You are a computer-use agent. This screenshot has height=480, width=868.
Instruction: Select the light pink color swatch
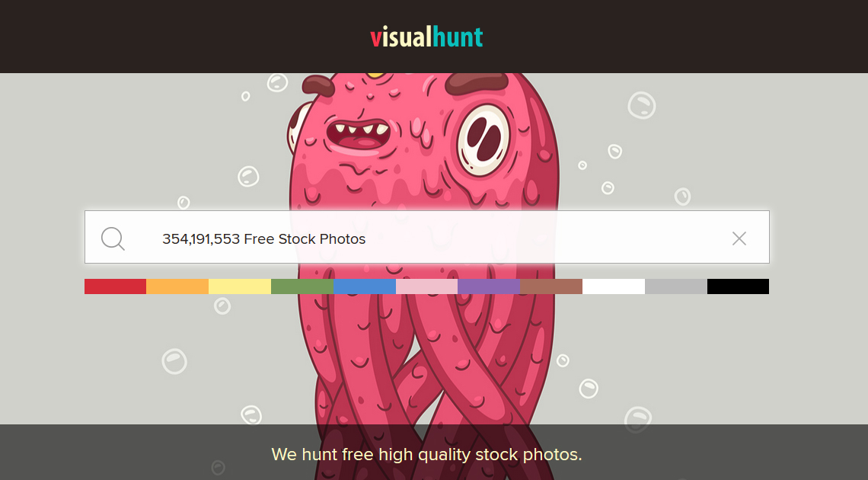(427, 286)
